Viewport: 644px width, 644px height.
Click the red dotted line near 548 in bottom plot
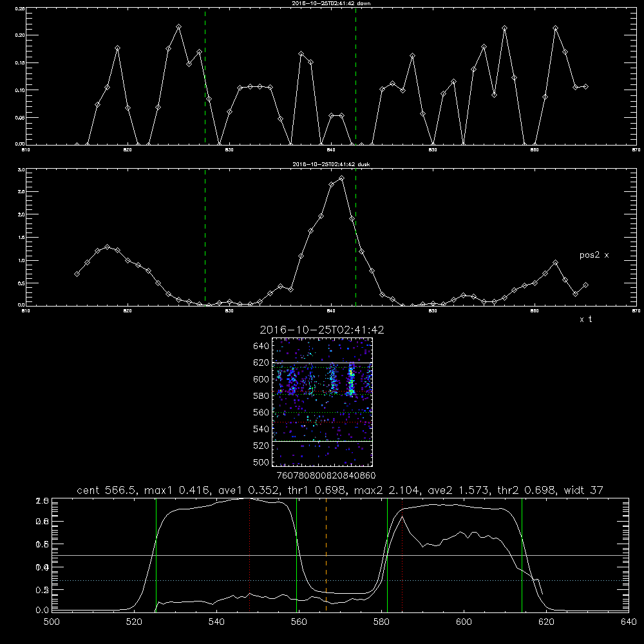click(x=250, y=554)
